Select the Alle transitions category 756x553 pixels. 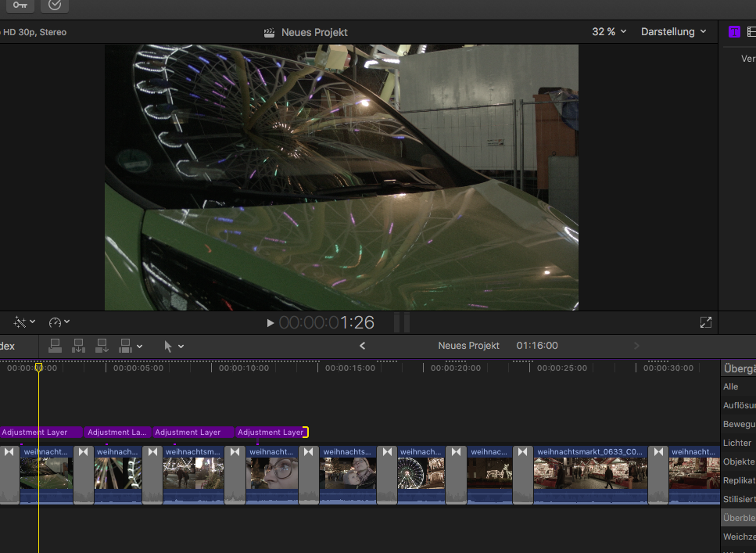pos(731,386)
